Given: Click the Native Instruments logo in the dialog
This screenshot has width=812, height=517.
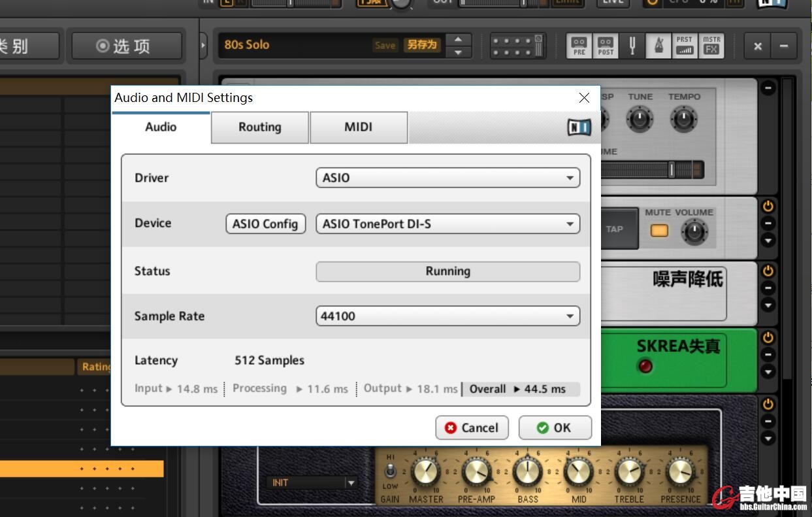Looking at the screenshot, I should pyautogui.click(x=579, y=127).
